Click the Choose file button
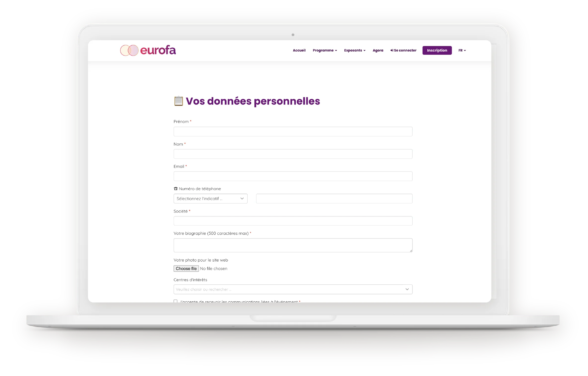The width and height of the screenshot is (588, 376). tap(185, 269)
